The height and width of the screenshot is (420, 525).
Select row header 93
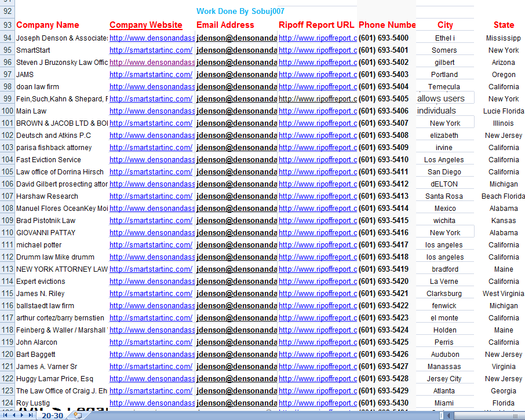click(x=6, y=25)
